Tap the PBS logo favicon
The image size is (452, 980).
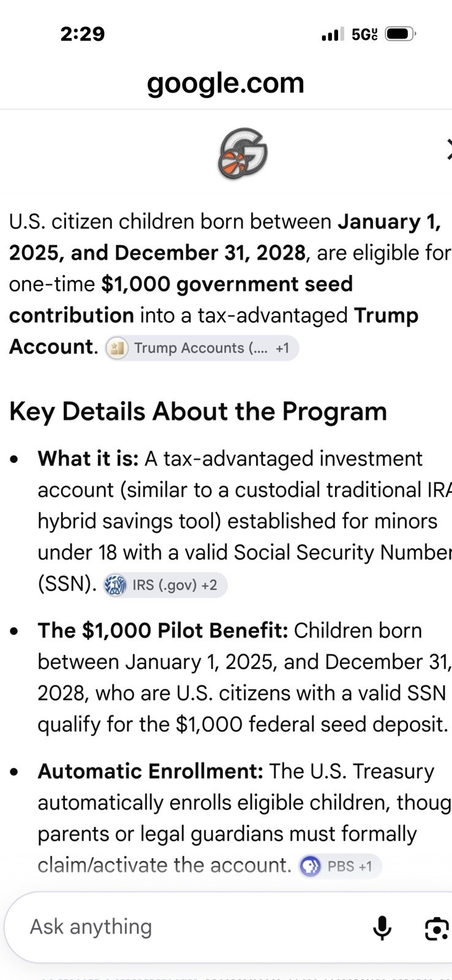(x=310, y=866)
